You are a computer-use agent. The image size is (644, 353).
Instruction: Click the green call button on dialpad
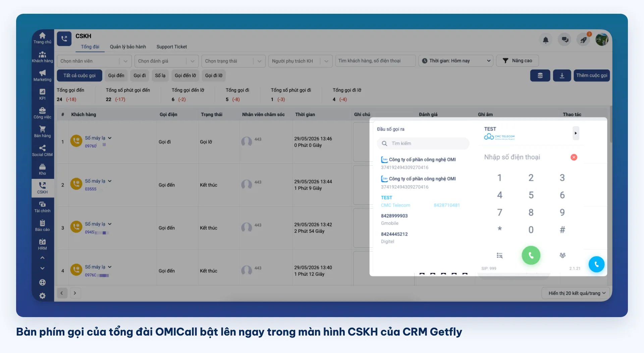(531, 255)
